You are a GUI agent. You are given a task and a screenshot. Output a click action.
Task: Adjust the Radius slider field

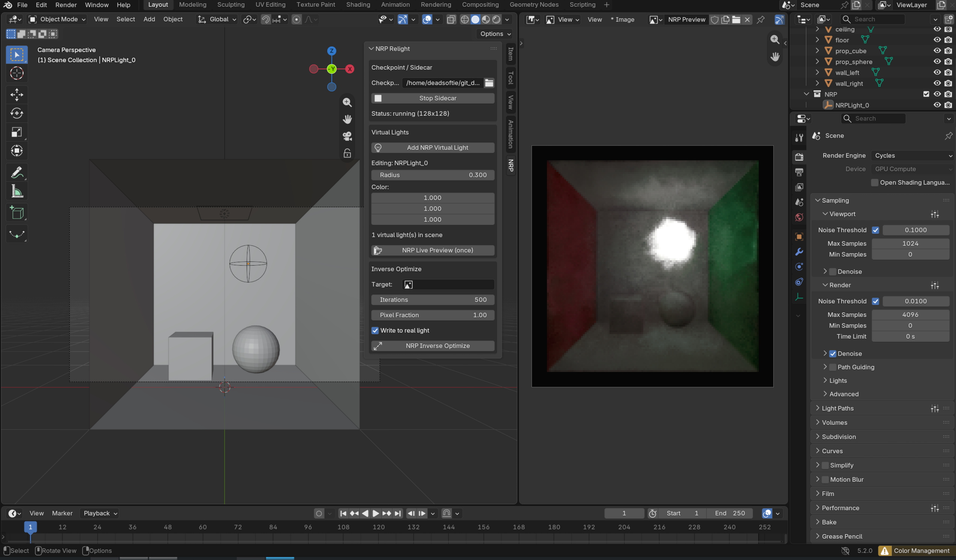point(433,175)
